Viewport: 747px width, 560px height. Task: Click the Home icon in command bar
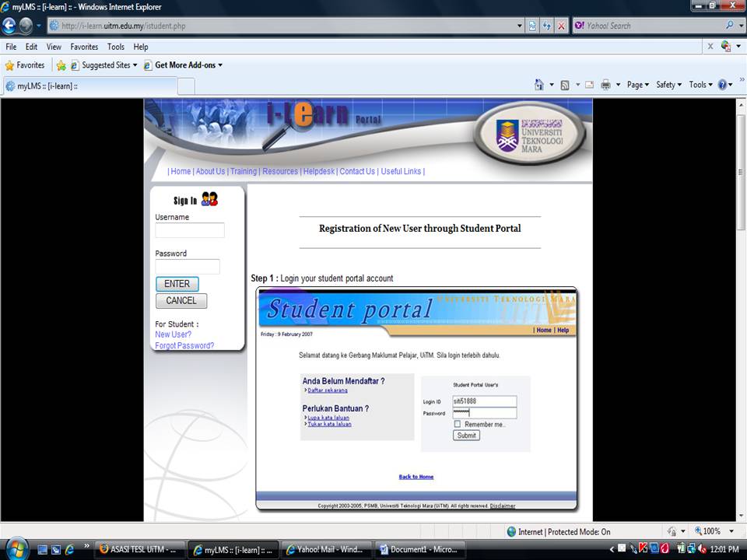pyautogui.click(x=538, y=85)
